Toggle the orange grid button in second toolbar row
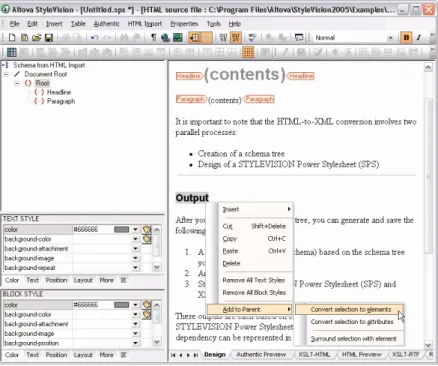Screen dimensions: 438x366 pos(248,52)
